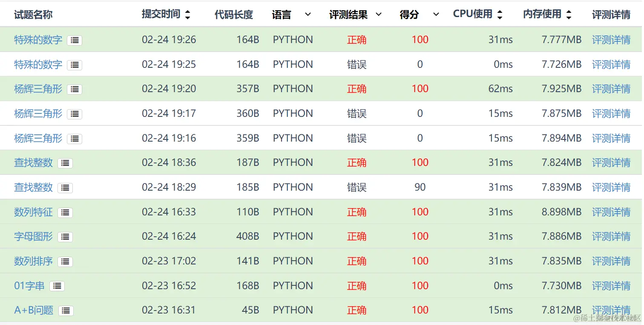View 评测详情 for 数列排序
This screenshot has height=325, width=644.
pos(611,261)
